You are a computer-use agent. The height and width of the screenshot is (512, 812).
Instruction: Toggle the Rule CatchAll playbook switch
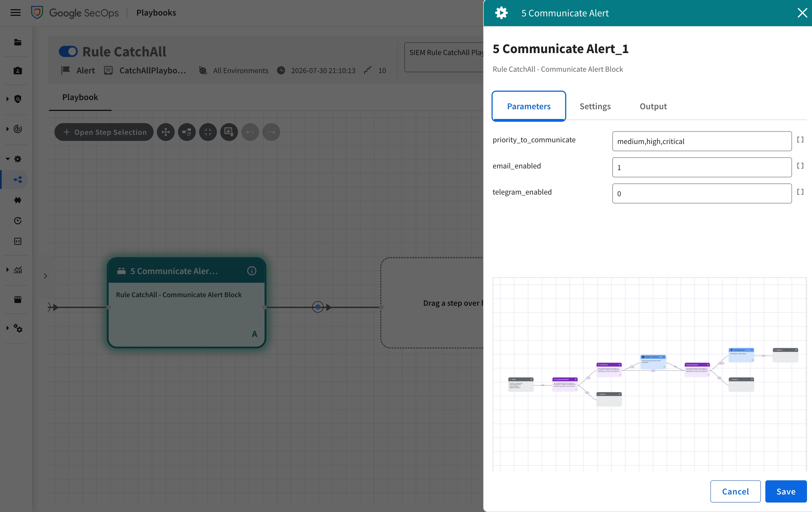(x=68, y=52)
